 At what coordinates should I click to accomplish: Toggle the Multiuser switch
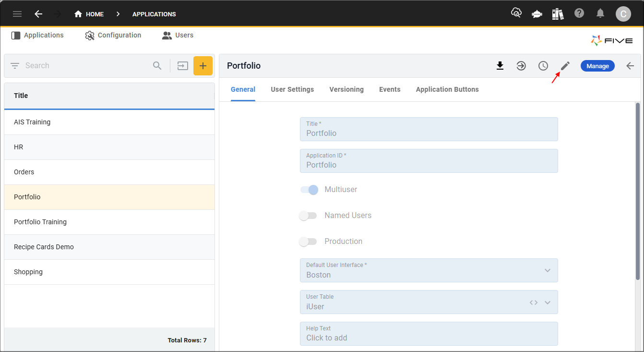(x=309, y=190)
